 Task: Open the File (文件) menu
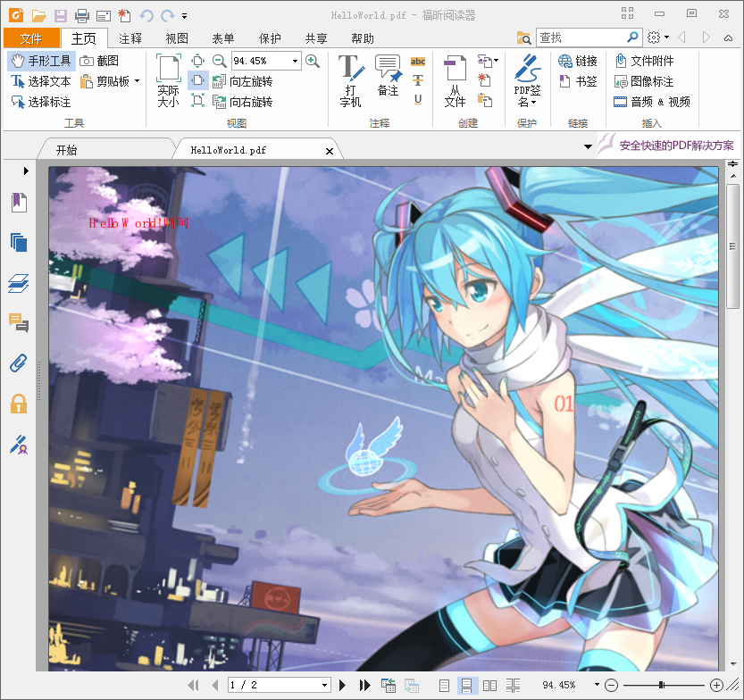click(31, 37)
